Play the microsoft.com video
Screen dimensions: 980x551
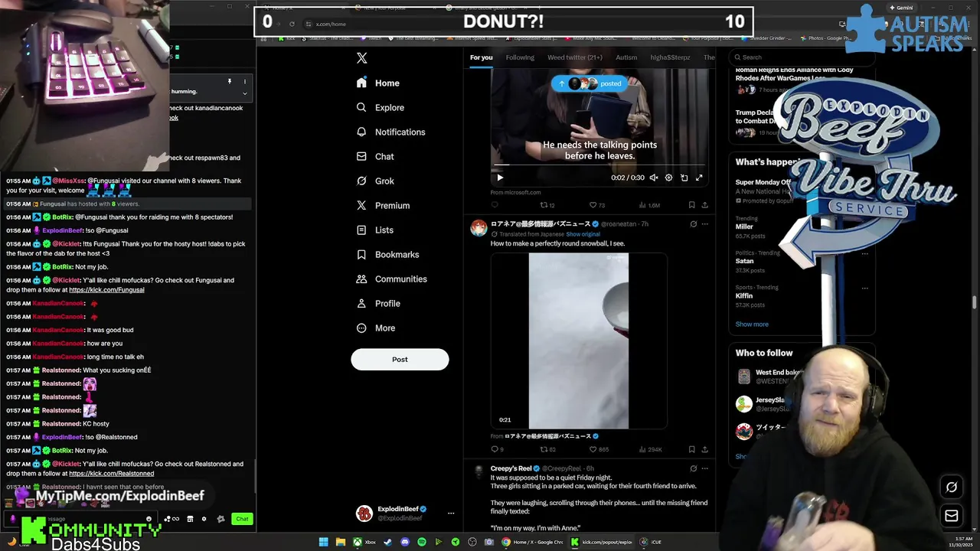(500, 178)
